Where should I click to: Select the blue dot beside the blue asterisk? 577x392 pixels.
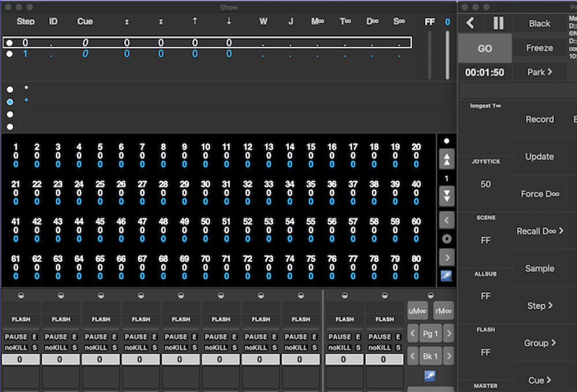[10, 102]
